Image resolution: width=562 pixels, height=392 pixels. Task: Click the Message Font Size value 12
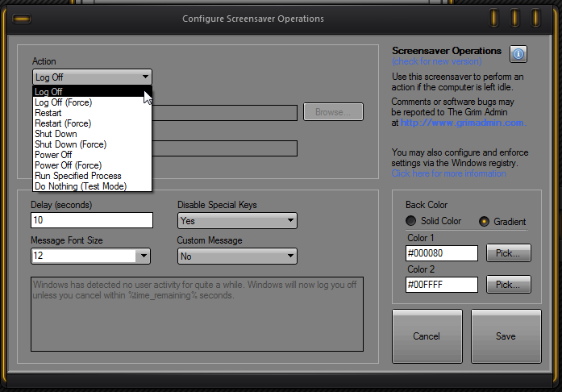click(x=84, y=256)
